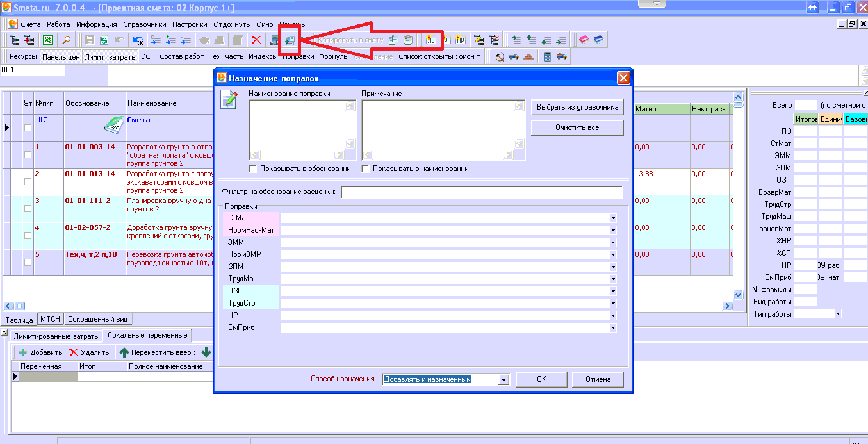Click the pink book reference icon
This screenshot has height=444, width=868.
[x=584, y=40]
